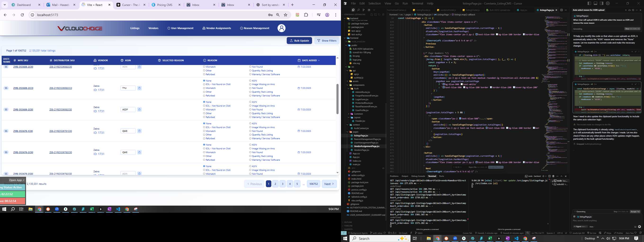Switch to the Debug Console tab
This screenshot has height=242, width=644.
418,176
